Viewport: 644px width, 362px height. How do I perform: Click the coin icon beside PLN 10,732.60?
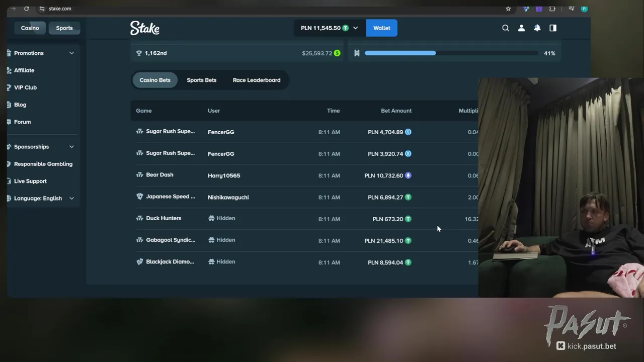point(408,175)
